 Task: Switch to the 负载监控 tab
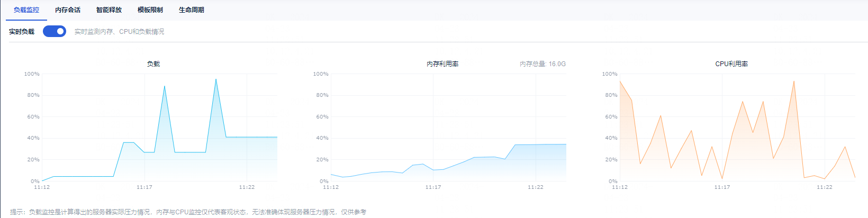[26, 10]
